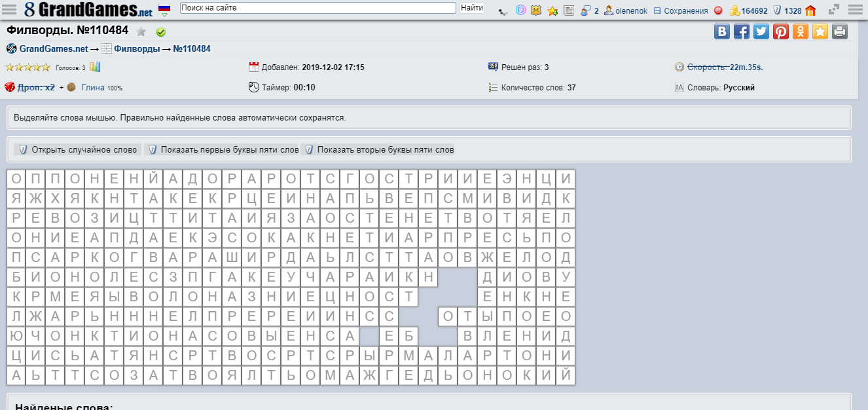Click the green solved checkmark icon

[161, 32]
